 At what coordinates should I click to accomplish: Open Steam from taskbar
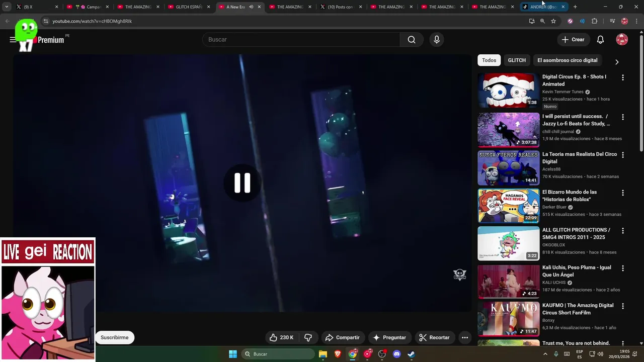[x=411, y=354]
